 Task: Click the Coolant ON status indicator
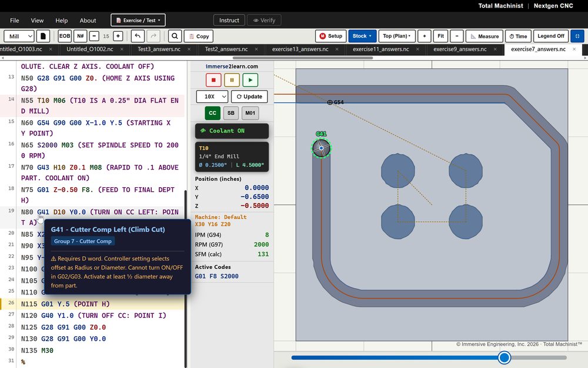(x=232, y=131)
